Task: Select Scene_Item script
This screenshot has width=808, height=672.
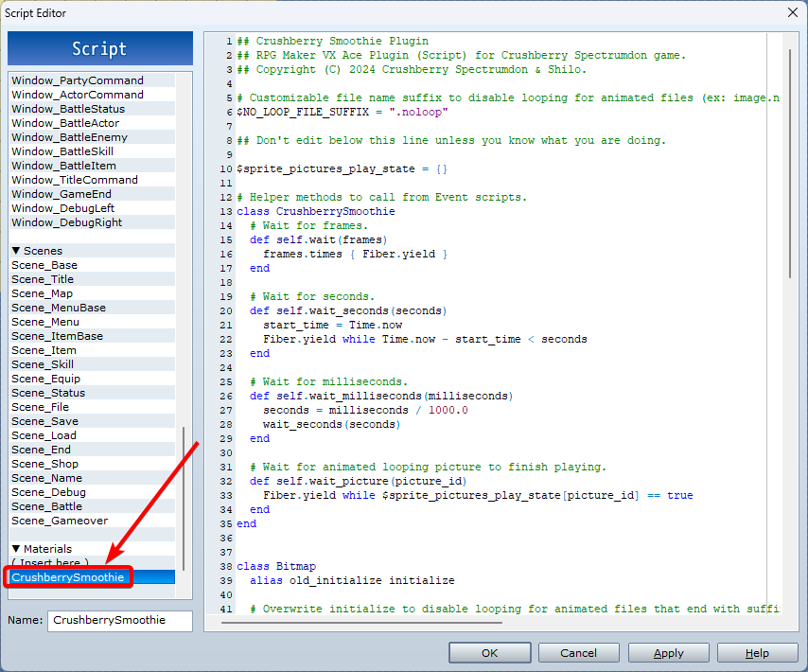Action: coord(93,350)
